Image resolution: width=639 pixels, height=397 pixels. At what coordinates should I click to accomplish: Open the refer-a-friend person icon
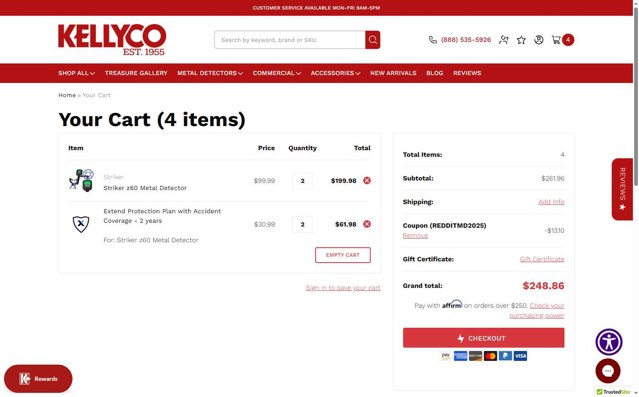pos(504,40)
